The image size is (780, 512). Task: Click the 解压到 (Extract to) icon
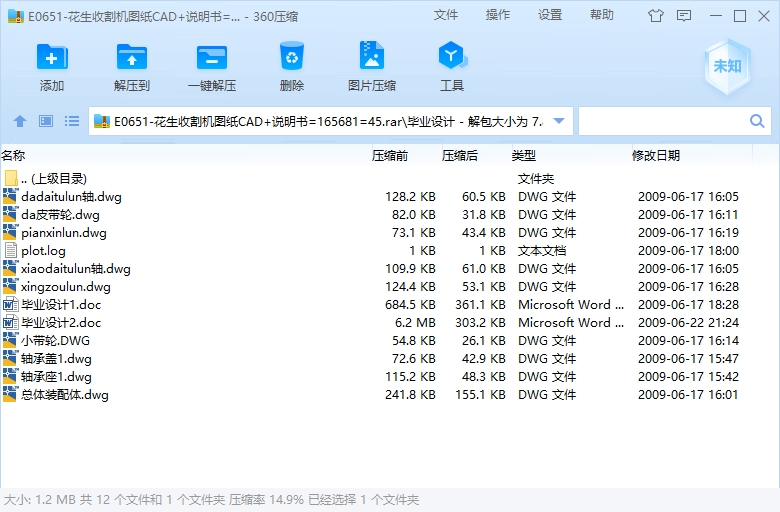(132, 57)
